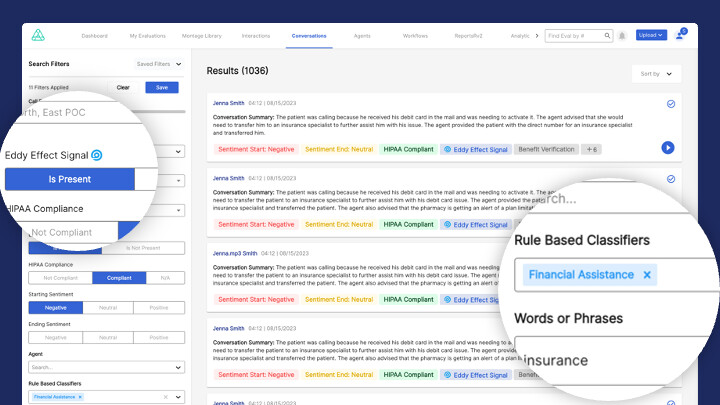
Task: Select Negative for Ending Sentiment
Action: 56,338
